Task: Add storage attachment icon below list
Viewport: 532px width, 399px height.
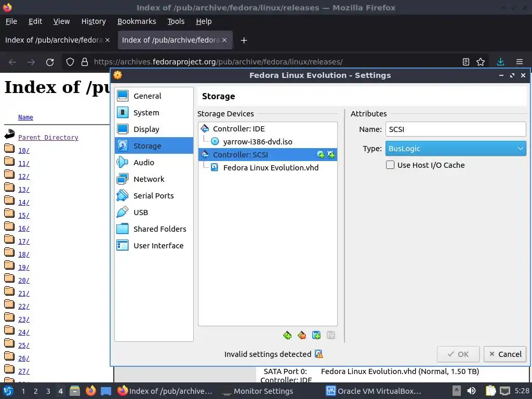Action: (x=316, y=336)
